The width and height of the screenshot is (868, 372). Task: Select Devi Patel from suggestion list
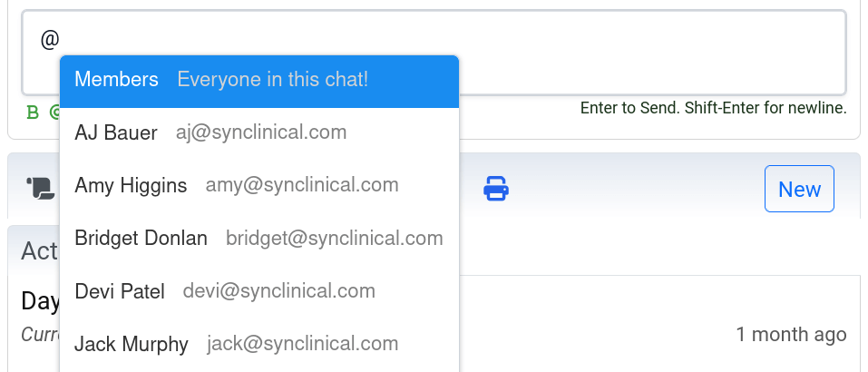coord(120,291)
